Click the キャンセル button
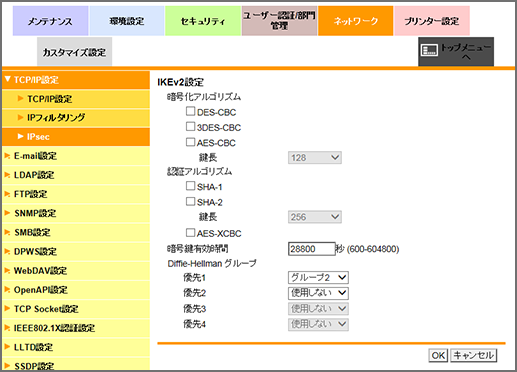Screen dimensions: 517x372 coord(474,355)
